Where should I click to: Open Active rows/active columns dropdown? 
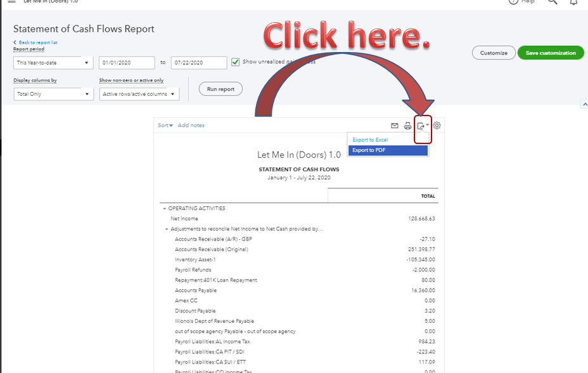pos(139,94)
